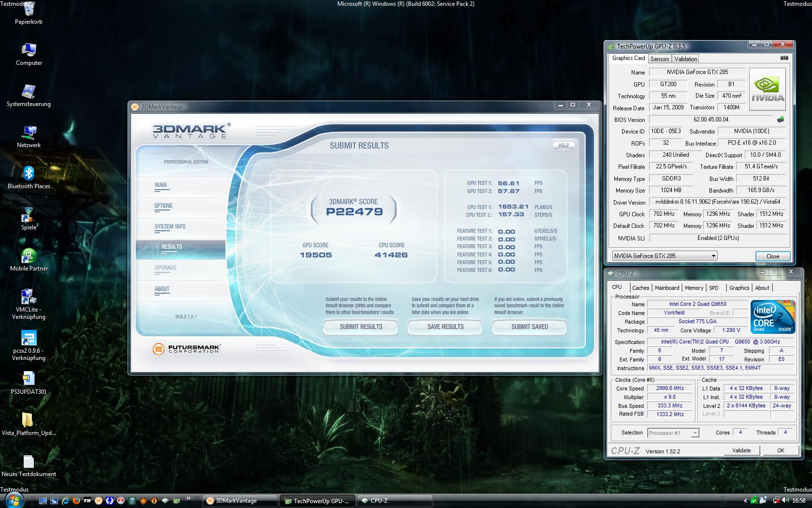Screen dimensions: 812x508
Task: Click the Specification field in CPU-Z
Action: click(721, 342)
